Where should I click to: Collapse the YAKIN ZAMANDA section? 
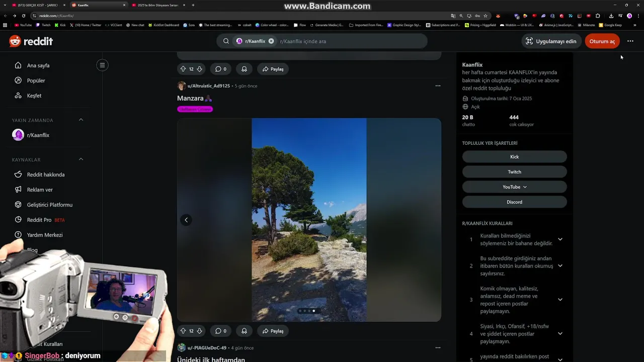[81, 120]
